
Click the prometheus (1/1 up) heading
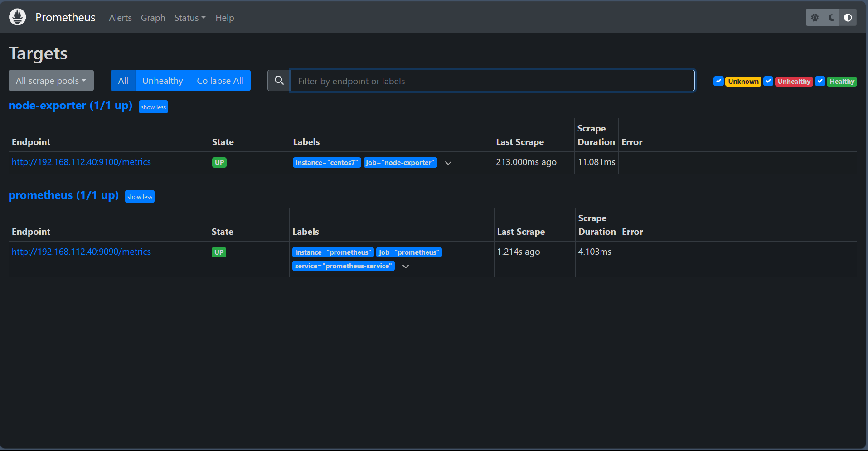click(63, 195)
